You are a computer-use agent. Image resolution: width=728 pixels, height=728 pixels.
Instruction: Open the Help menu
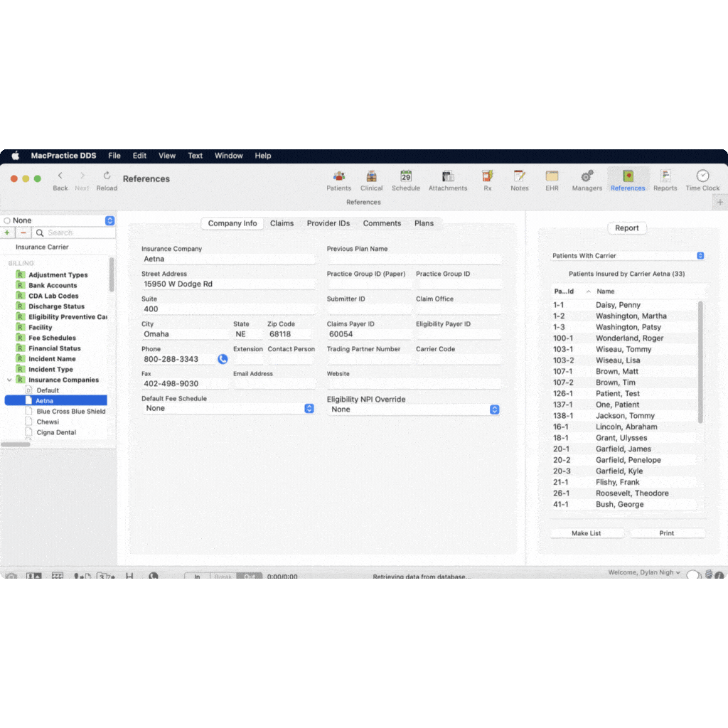coord(263,156)
